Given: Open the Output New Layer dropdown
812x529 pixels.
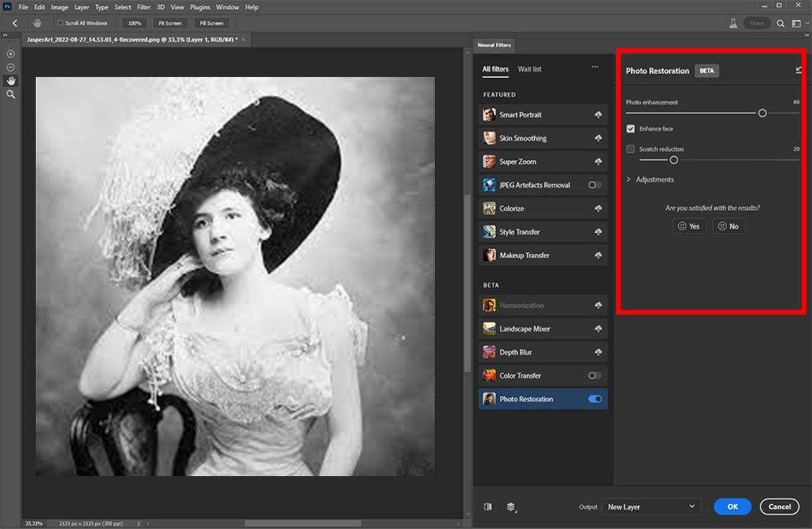Looking at the screenshot, I should (x=651, y=506).
